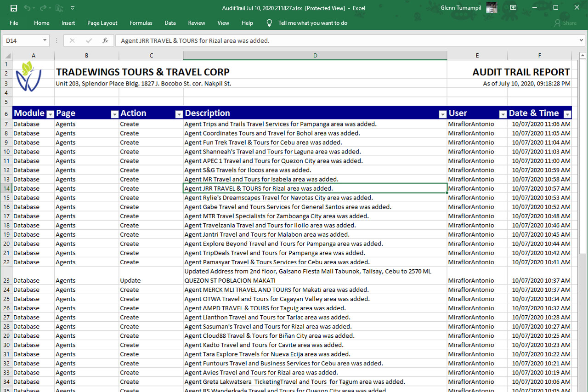Click the Save icon in the title bar
Screen dimensions: 588x392
click(x=13, y=8)
